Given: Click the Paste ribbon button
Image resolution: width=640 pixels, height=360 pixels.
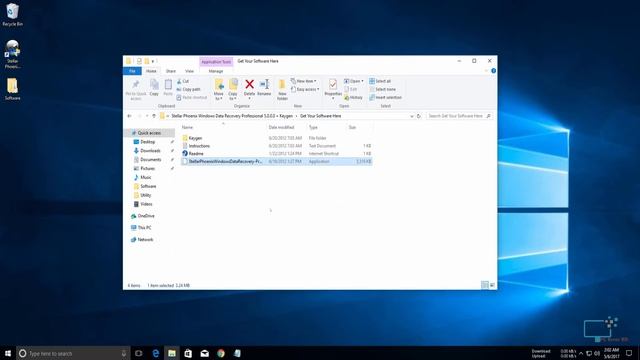Looking at the screenshot, I should 168,88.
